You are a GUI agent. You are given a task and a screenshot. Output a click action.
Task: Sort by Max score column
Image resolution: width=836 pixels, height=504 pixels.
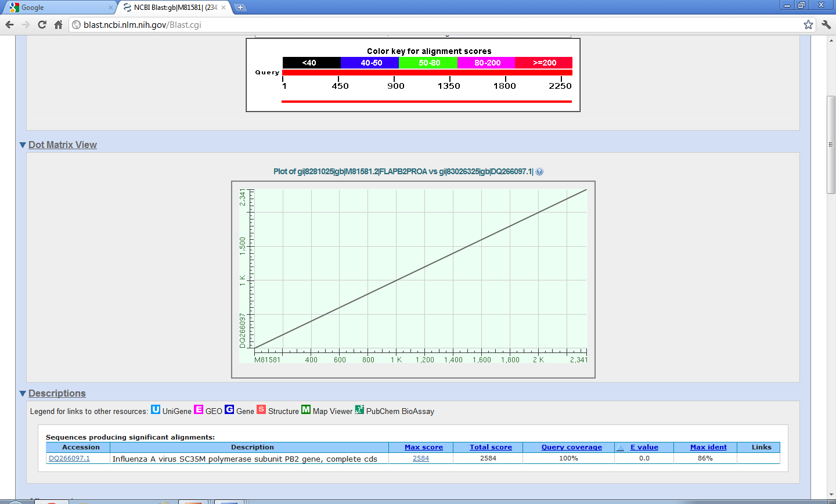click(424, 447)
